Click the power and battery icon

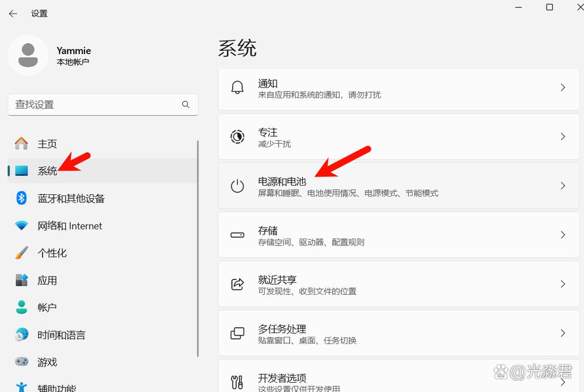coord(237,187)
